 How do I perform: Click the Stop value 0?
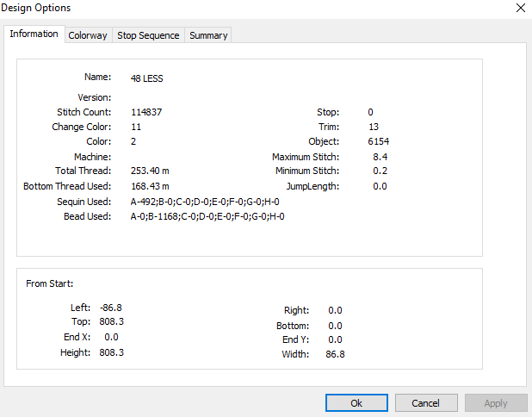tap(370, 112)
